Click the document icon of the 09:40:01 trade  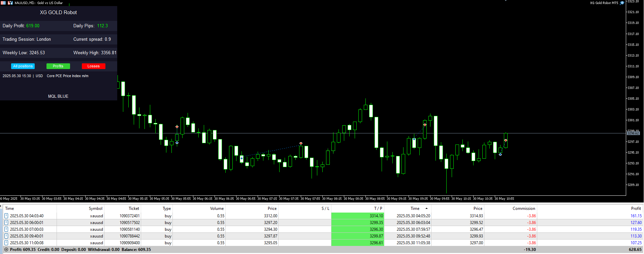click(x=6, y=236)
